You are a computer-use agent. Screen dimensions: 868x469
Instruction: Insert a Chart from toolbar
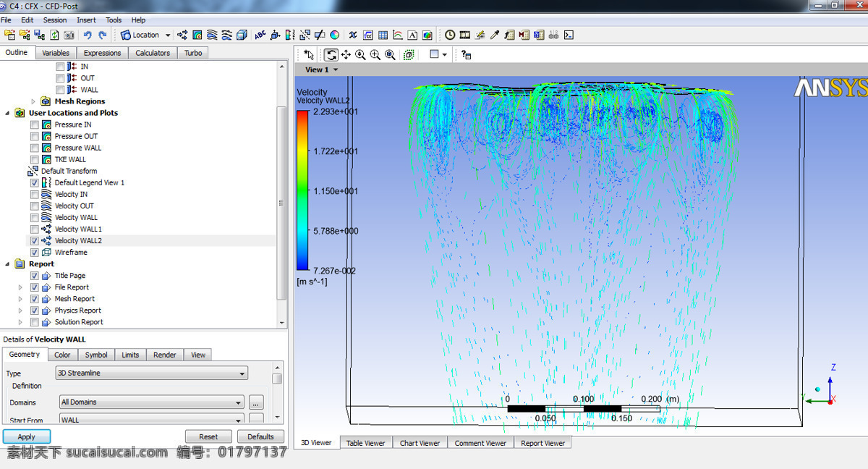[398, 35]
